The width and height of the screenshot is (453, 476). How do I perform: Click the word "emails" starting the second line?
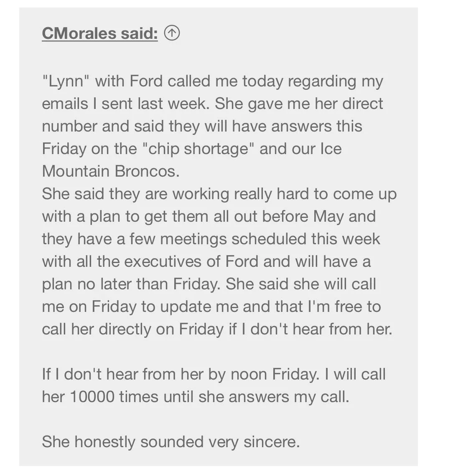[65, 104]
